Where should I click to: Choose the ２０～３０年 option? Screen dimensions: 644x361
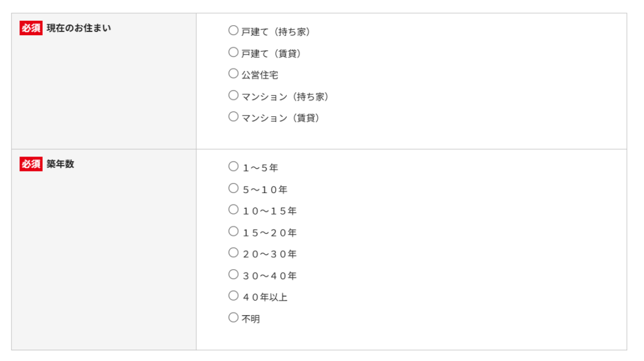point(233,253)
